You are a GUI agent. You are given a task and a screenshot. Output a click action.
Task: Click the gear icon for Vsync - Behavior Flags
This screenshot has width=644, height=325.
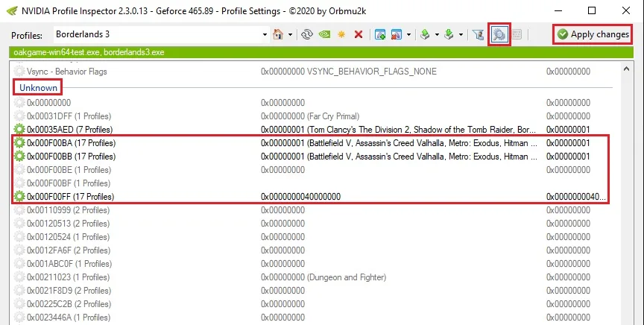(x=19, y=71)
